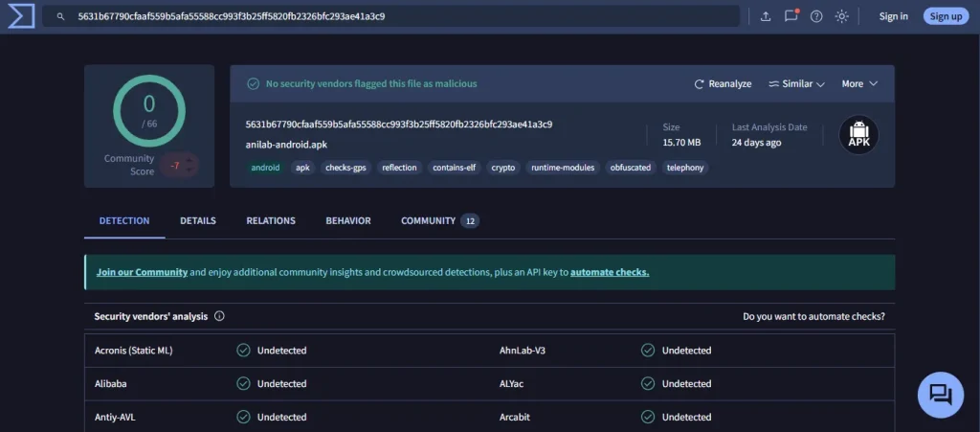This screenshot has width=980, height=432.
Task: Vote up the community score arrow
Action: pos(189,161)
